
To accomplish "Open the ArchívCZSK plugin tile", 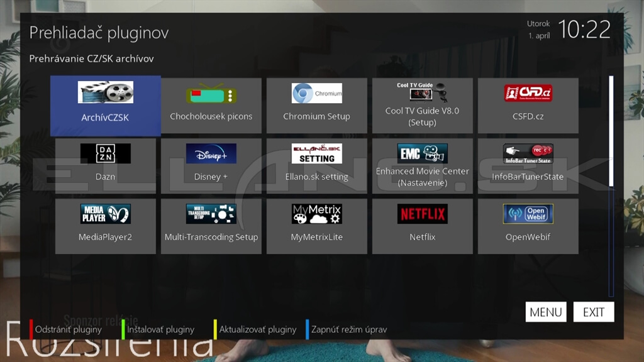I will tap(105, 106).
